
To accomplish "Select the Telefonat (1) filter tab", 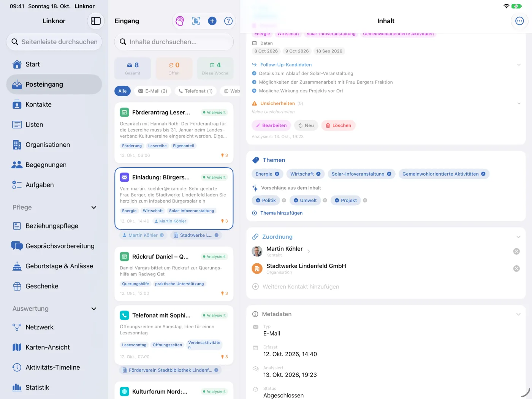I will point(196,91).
